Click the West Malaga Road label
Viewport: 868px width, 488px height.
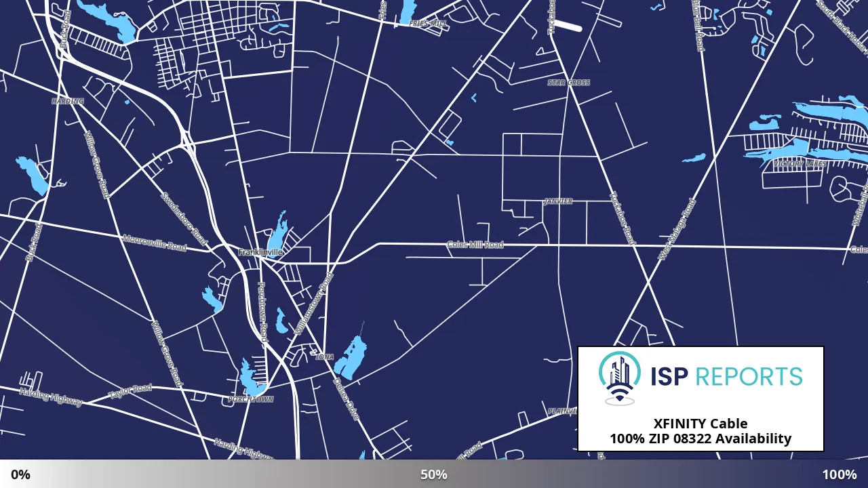[677, 229]
